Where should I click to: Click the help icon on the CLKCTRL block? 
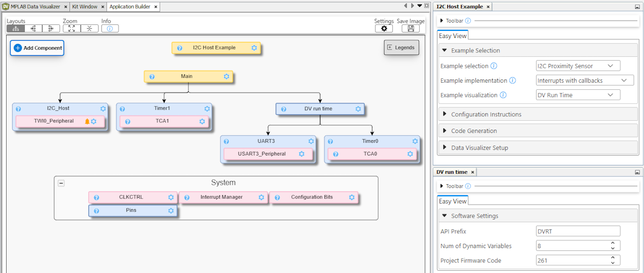(x=96, y=197)
